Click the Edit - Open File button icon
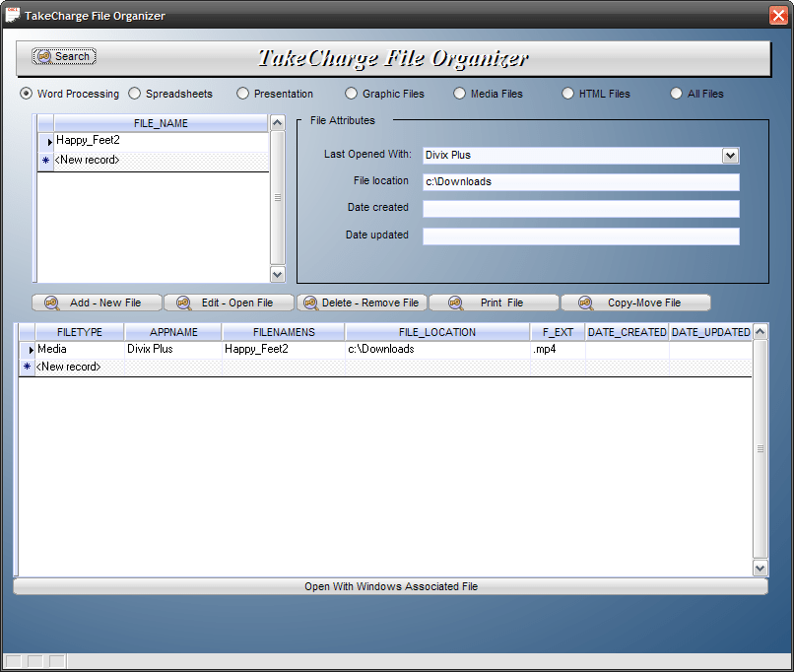Image resolution: width=794 pixels, height=672 pixels. [185, 302]
